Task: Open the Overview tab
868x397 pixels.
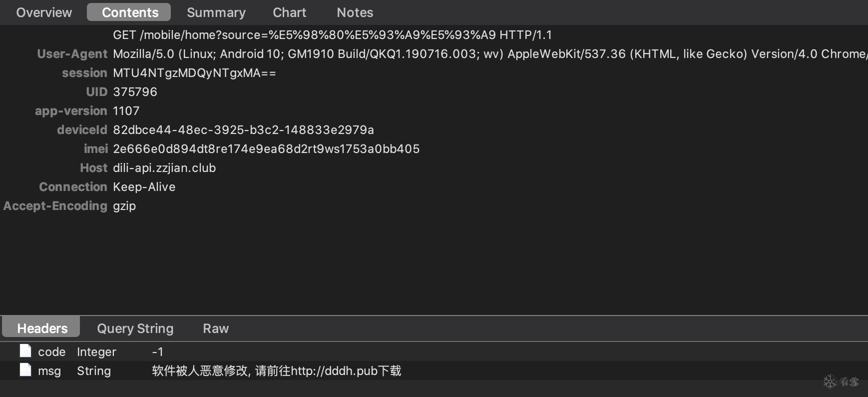Action: coord(44,12)
